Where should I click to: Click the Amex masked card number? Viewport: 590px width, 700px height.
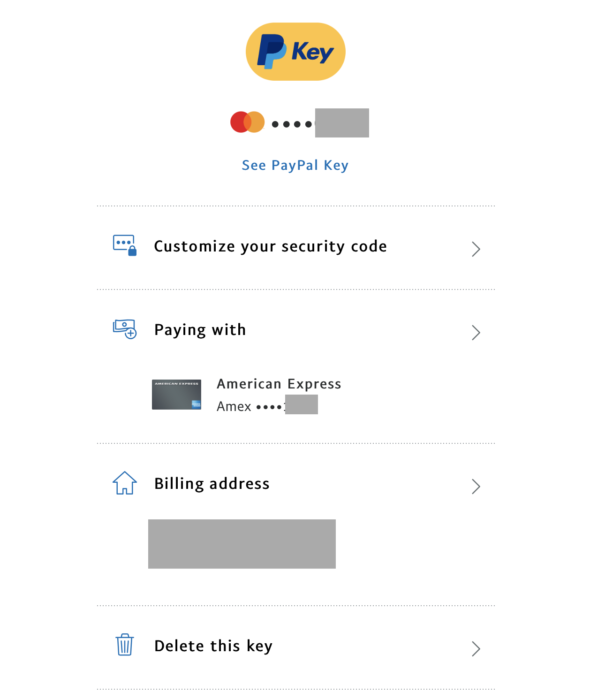pyautogui.click(x=267, y=405)
